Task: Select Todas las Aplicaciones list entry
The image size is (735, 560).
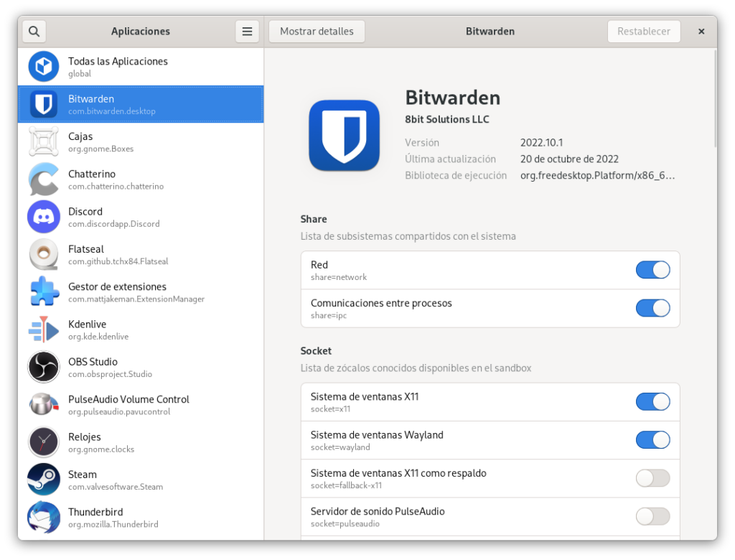Action: point(141,67)
